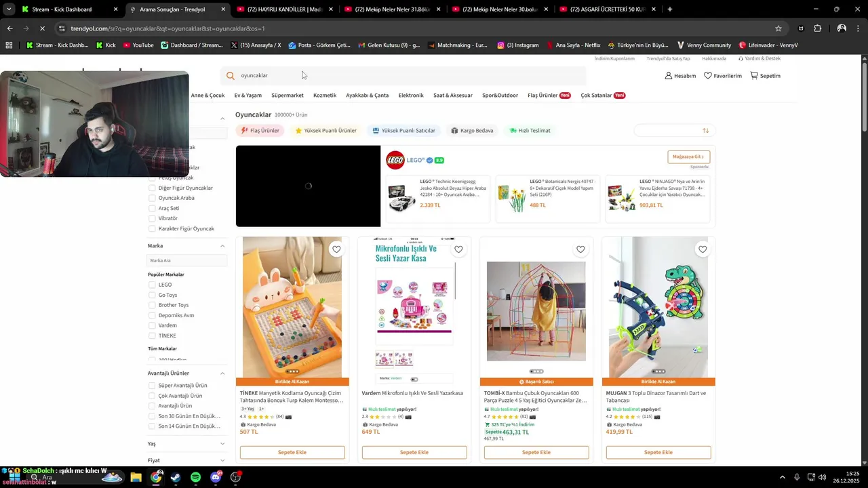Open Favorilerim heart icon in header
The height and width of the screenshot is (488, 868).
pyautogui.click(x=708, y=76)
